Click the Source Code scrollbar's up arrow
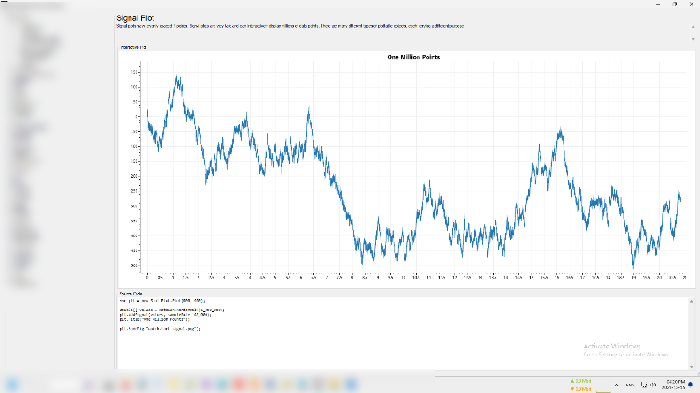This screenshot has width=700, height=393. pyautogui.click(x=692, y=301)
